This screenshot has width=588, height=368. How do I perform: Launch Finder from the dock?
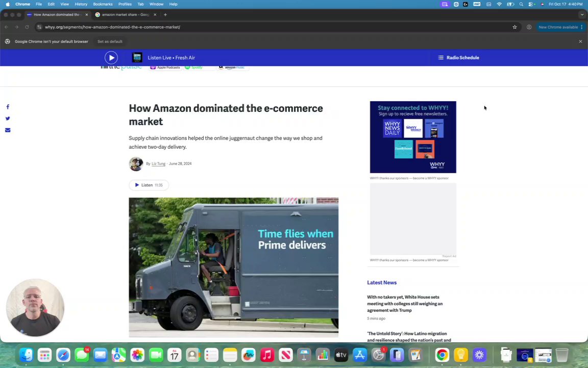[26, 355]
